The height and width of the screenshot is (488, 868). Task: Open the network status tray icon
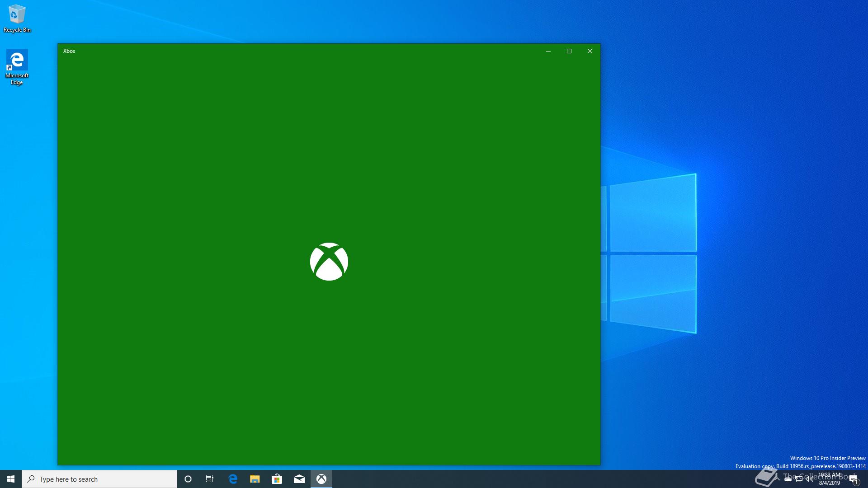(x=798, y=479)
